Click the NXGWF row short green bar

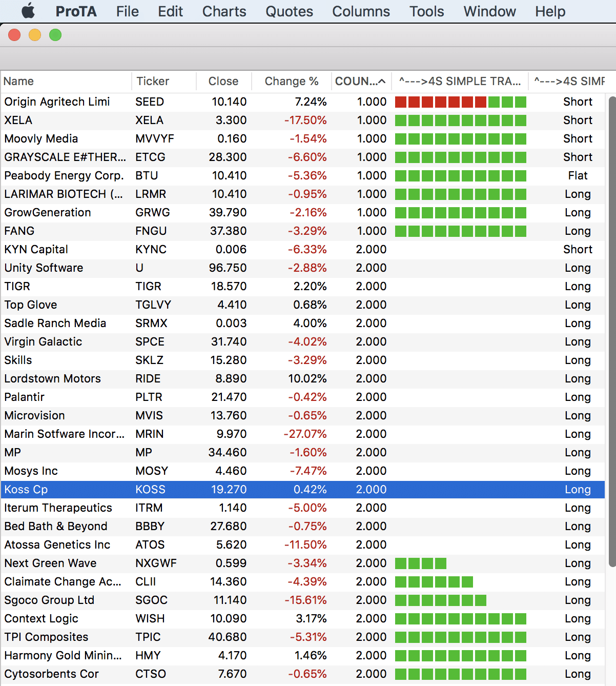pyautogui.click(x=421, y=563)
